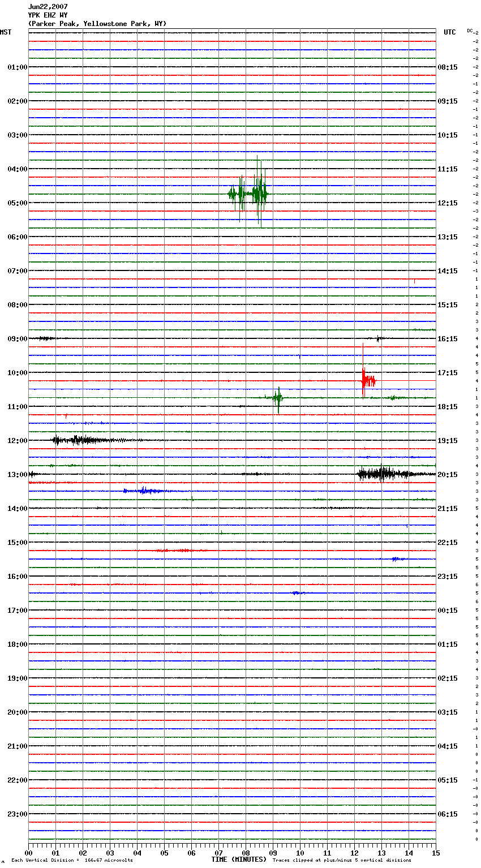Click the large green seismic burst before 05:00
This screenshot has height=868, width=481.
coord(248,192)
